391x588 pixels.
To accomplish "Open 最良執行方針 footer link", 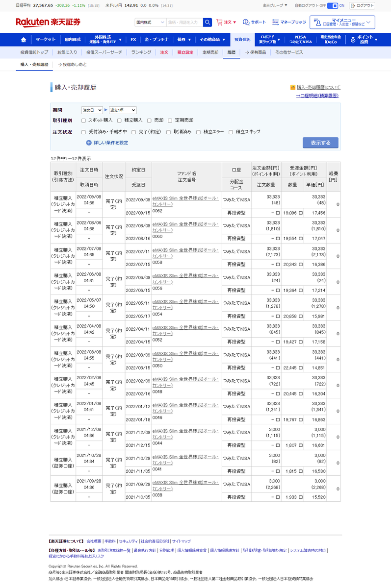I will 144,551.
